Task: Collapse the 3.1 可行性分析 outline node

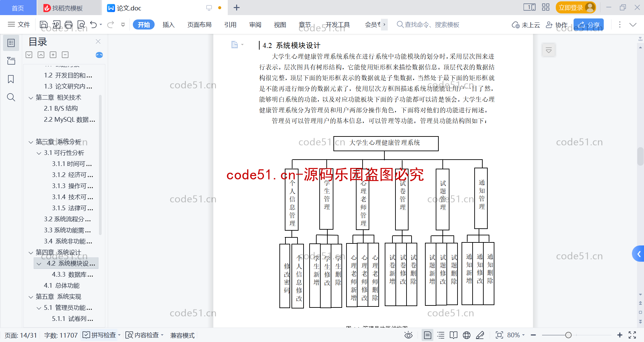Action: coord(39,153)
